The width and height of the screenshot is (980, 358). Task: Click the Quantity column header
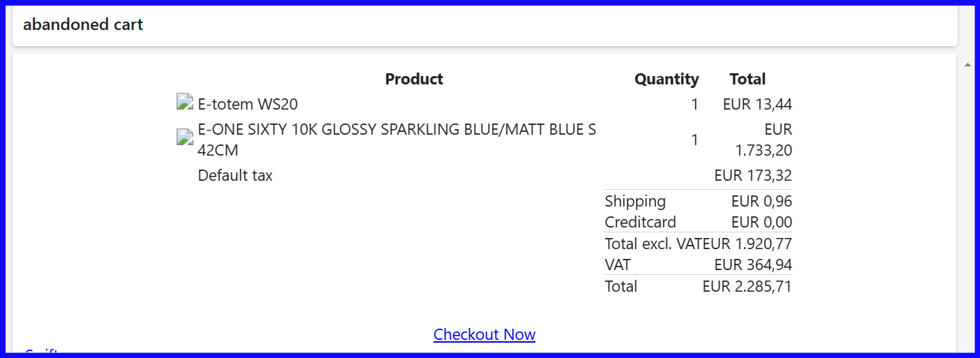[666, 79]
